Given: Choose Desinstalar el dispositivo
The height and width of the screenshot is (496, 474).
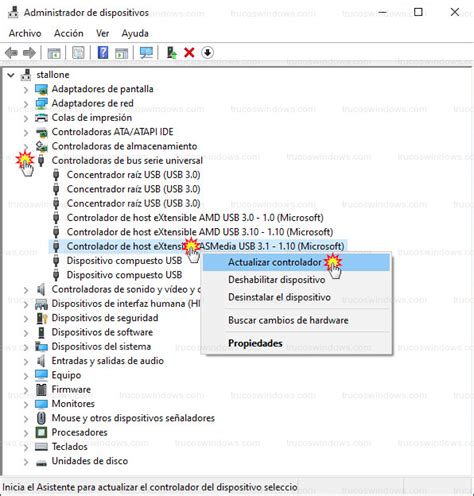Looking at the screenshot, I should [279, 297].
